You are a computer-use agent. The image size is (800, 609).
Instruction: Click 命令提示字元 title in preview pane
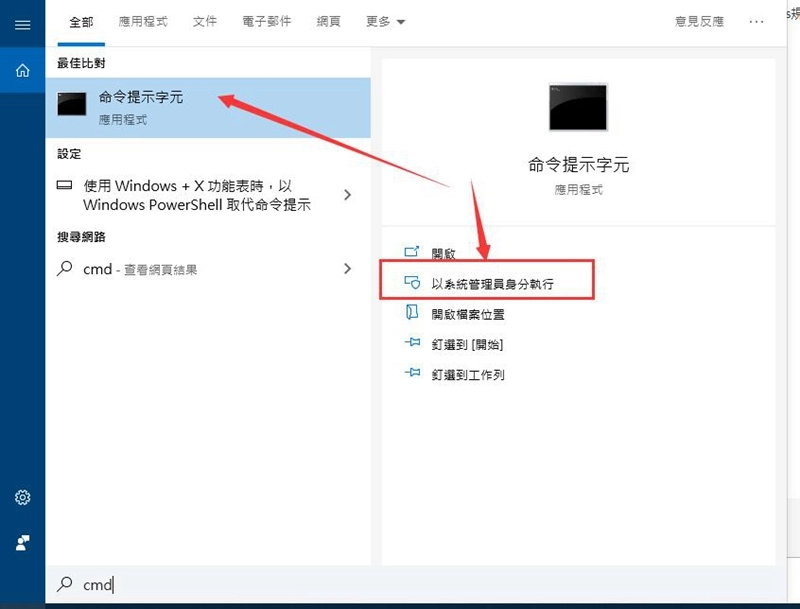pyautogui.click(x=578, y=164)
